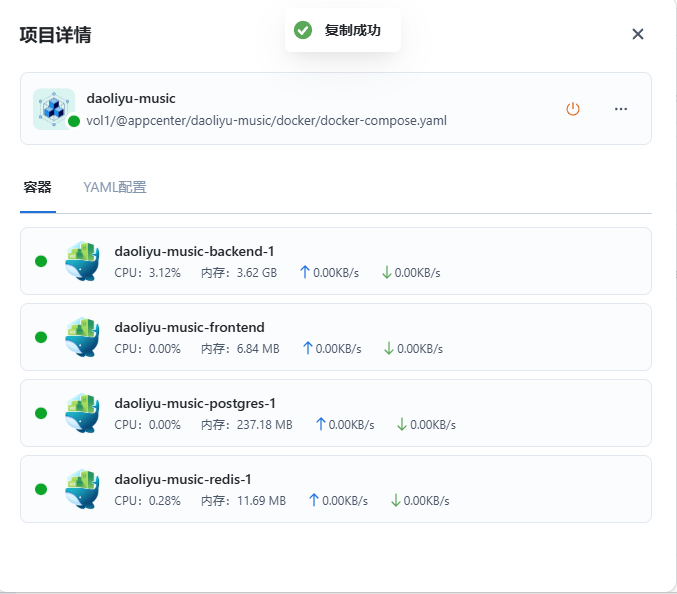Click the docker-compose.yaml path text
The image size is (677, 594).
pyautogui.click(x=266, y=120)
